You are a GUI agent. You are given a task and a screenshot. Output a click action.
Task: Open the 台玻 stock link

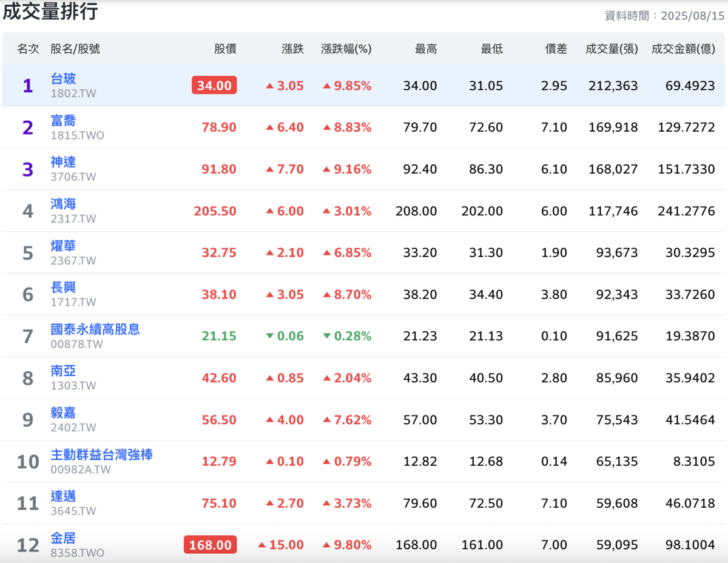(x=63, y=78)
